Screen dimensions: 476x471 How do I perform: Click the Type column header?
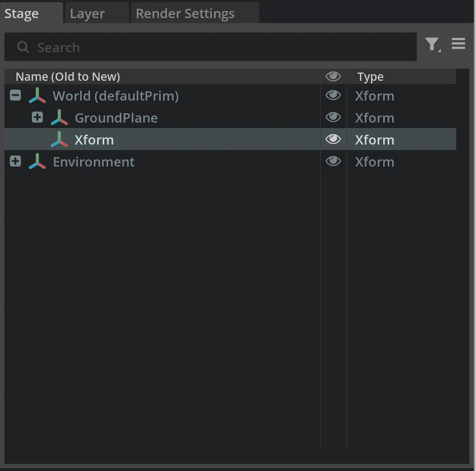(371, 77)
